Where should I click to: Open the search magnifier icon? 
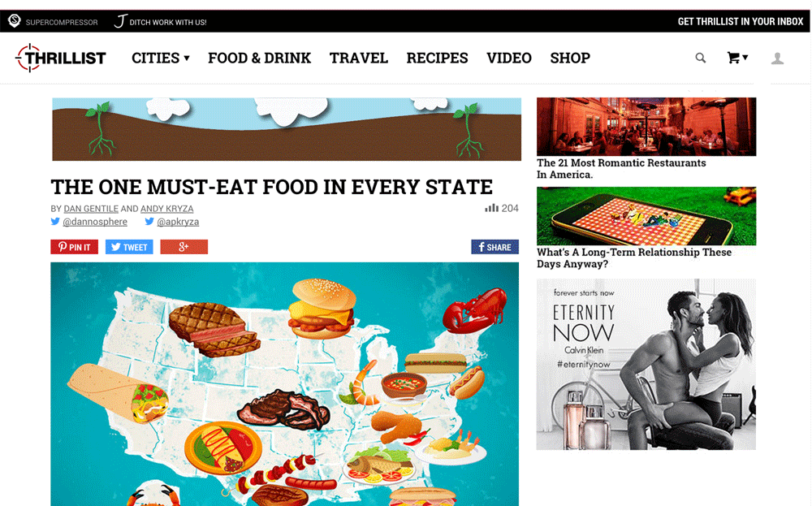700,58
